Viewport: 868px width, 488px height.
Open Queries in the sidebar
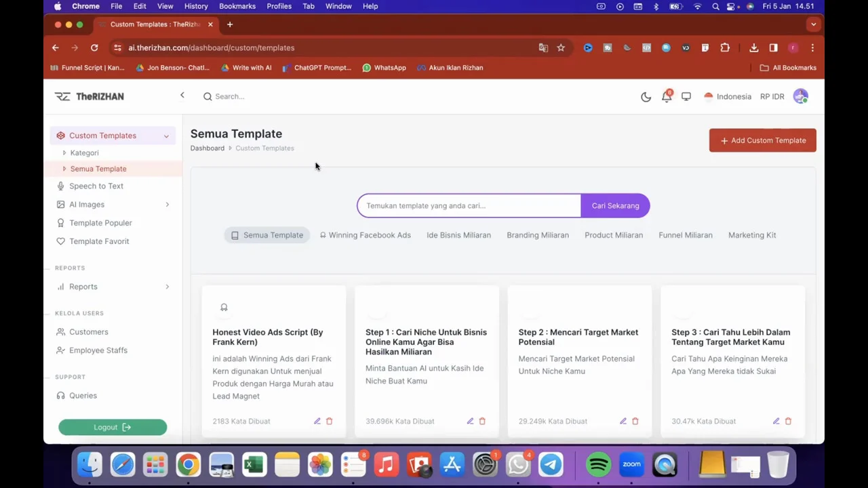(x=83, y=396)
